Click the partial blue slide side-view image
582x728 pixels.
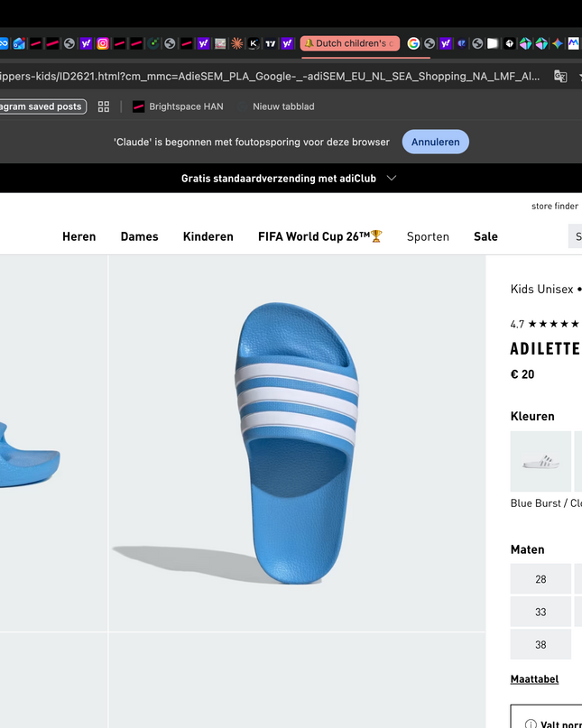pyautogui.click(x=53, y=444)
